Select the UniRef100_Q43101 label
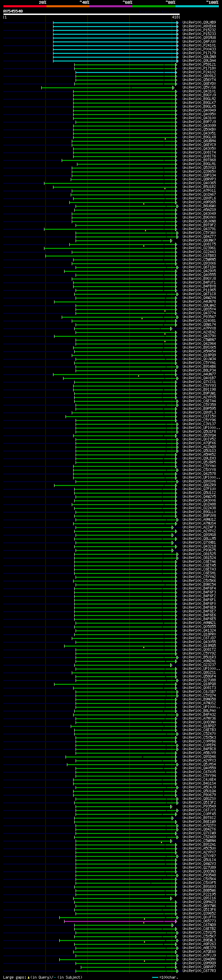The height and width of the screenshot is (980, 222). click(199, 91)
